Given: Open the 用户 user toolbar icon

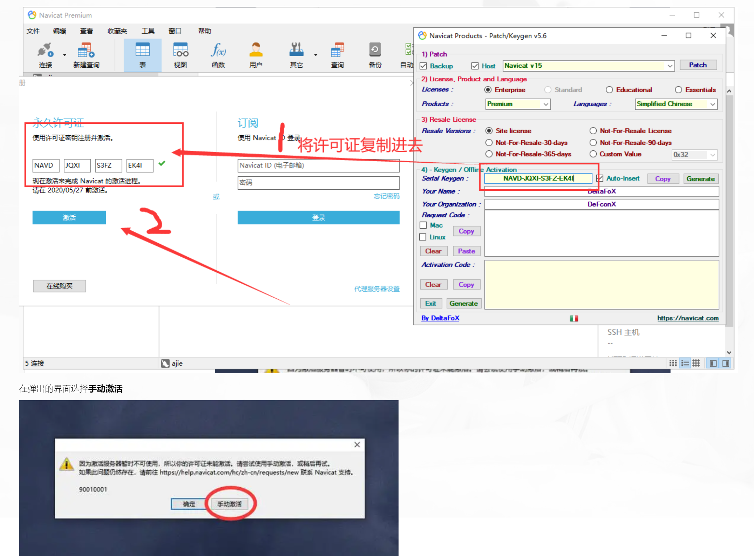Looking at the screenshot, I should pos(256,55).
